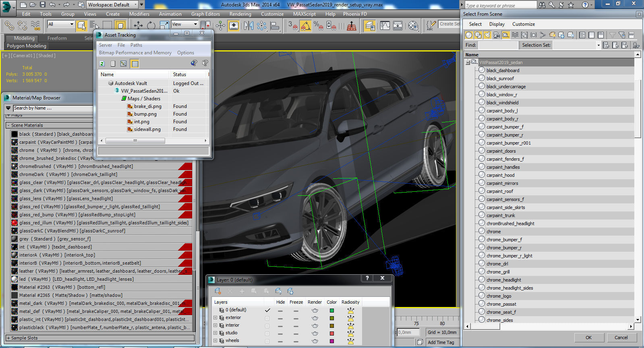Expand the interior layer
Screen dimensions: 644x348
click(x=215, y=325)
